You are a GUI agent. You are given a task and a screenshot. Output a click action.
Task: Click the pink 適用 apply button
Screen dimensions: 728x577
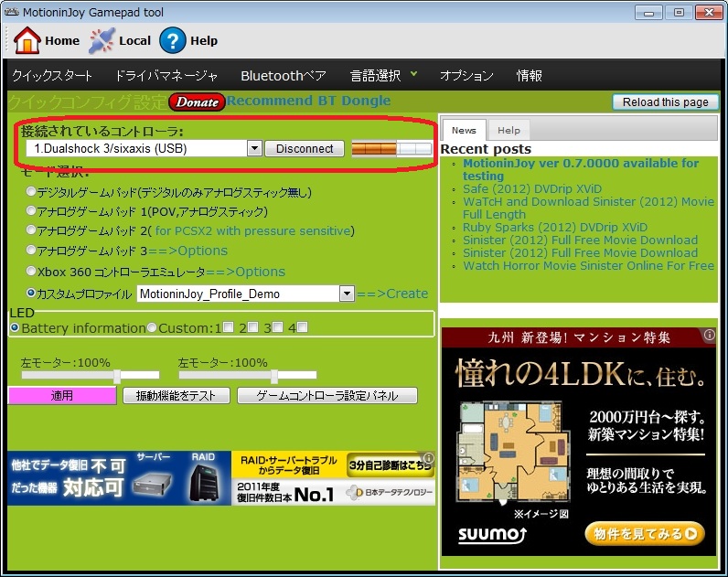[62, 396]
